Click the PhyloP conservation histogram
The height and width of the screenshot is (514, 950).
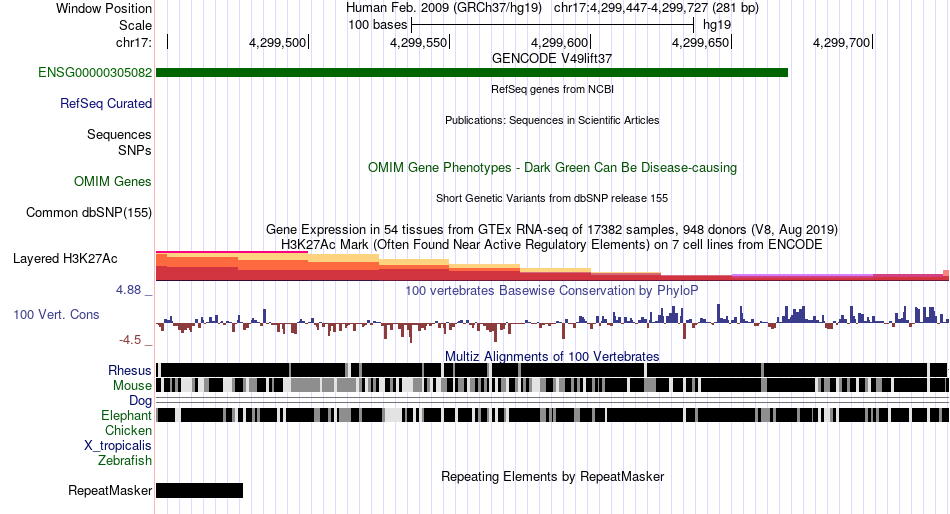[x=552, y=323]
